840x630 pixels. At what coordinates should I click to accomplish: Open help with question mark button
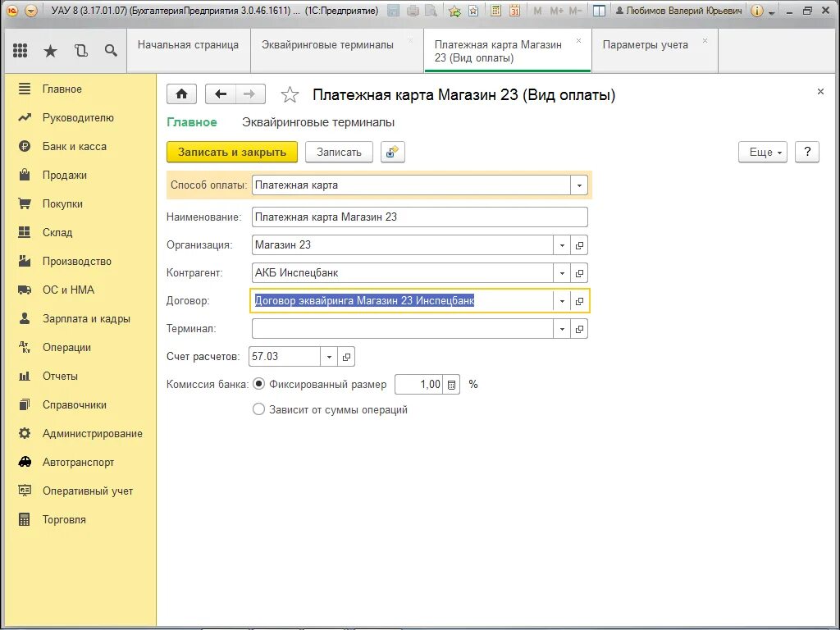point(807,152)
